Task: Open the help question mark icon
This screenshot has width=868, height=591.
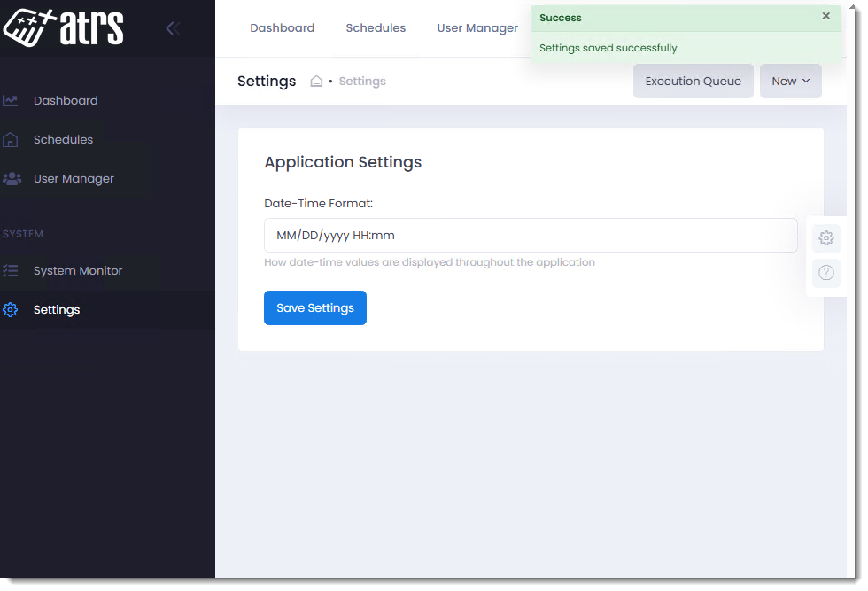Action: [825, 273]
